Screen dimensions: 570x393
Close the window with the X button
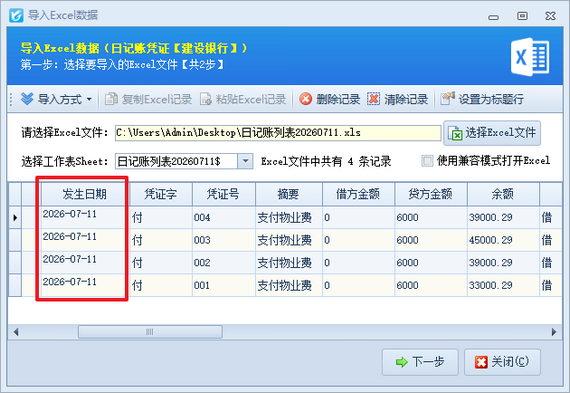click(550, 16)
